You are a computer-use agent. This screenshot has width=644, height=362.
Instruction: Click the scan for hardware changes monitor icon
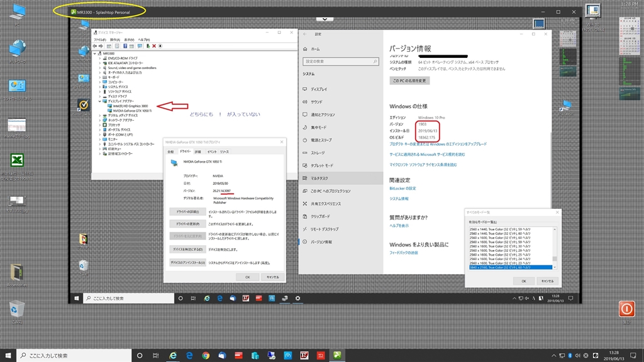click(140, 46)
